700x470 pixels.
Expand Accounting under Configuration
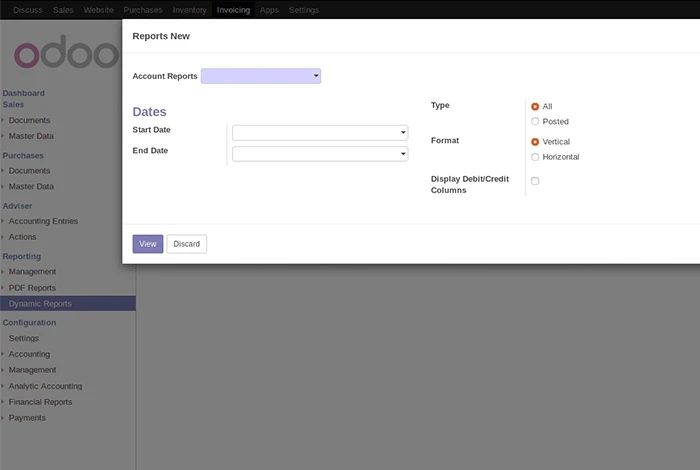(29, 354)
